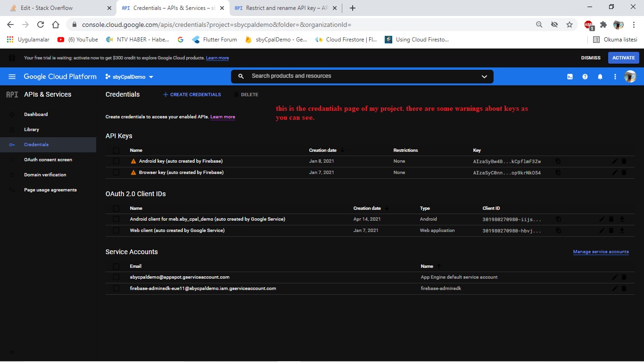644x364 pixels.
Task: Edit the Android client for meb.sby_cpal_demo
Action: (602, 219)
